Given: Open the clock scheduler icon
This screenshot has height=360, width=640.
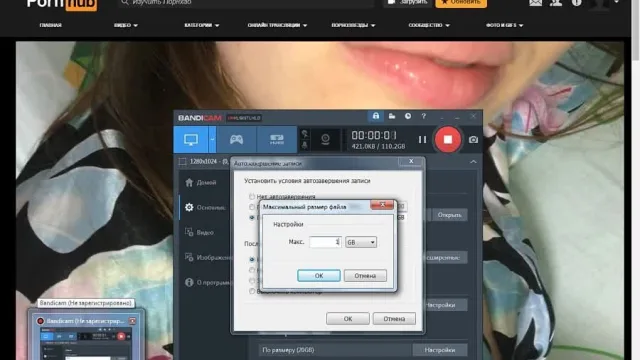Looking at the screenshot, I should 408,117.
